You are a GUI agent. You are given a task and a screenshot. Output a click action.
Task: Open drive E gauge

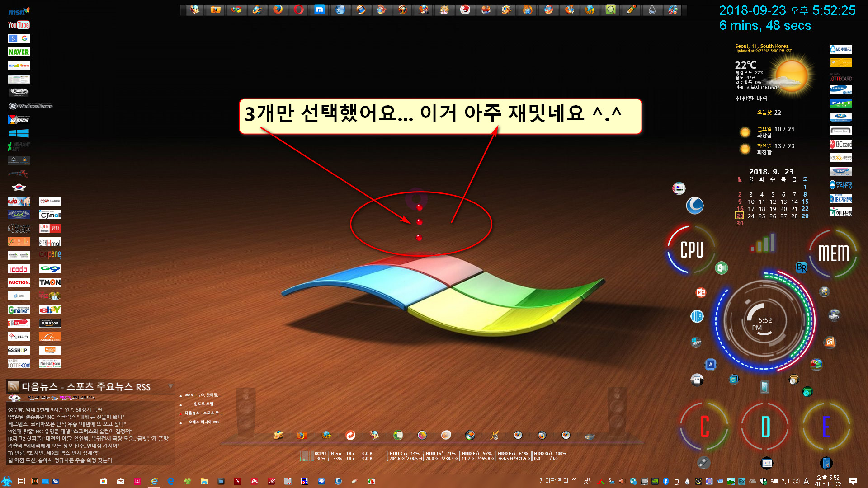click(826, 427)
